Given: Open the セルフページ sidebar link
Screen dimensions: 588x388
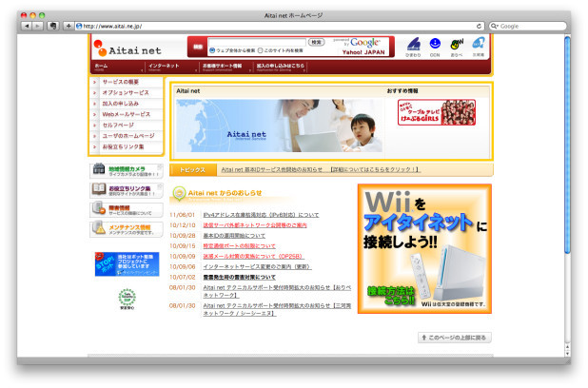Looking at the screenshot, I should (x=118, y=126).
